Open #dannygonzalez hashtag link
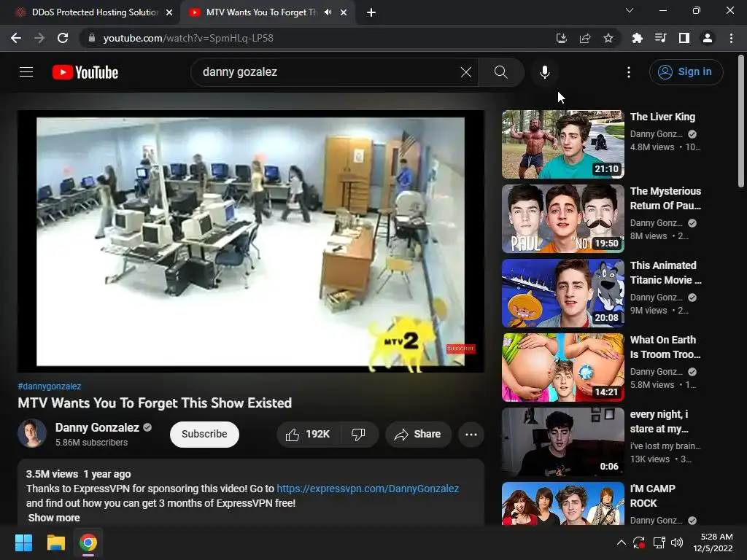Viewport: 747px width, 560px height. point(50,386)
